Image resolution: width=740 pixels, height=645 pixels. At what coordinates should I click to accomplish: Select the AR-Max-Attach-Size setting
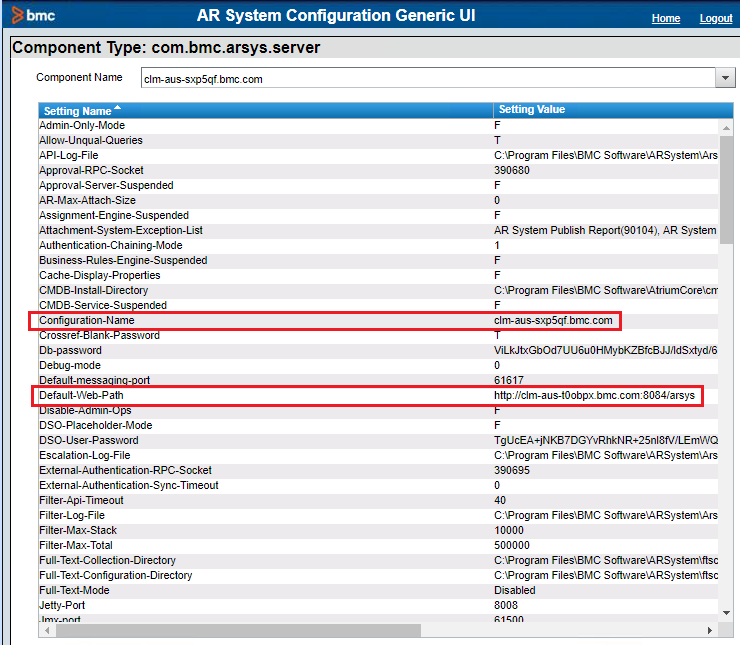point(87,201)
